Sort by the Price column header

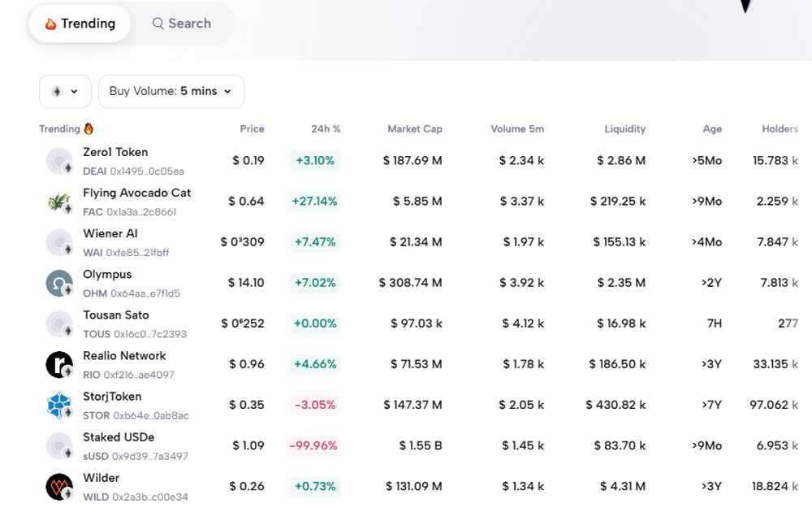point(253,129)
